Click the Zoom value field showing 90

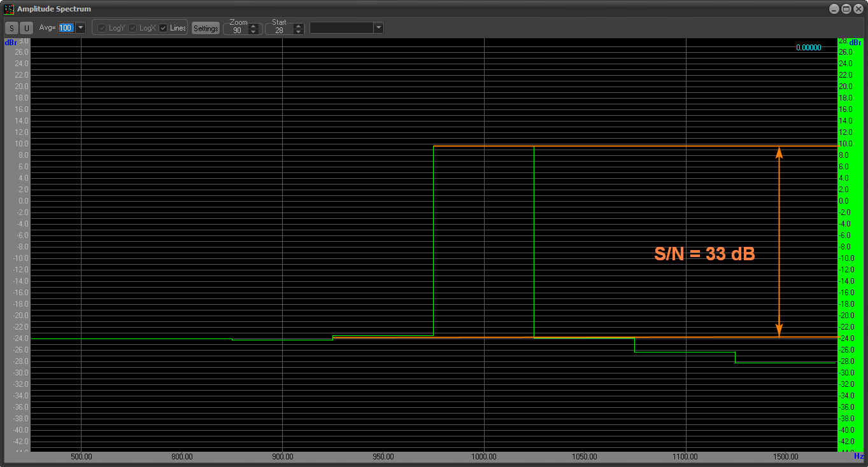237,31
